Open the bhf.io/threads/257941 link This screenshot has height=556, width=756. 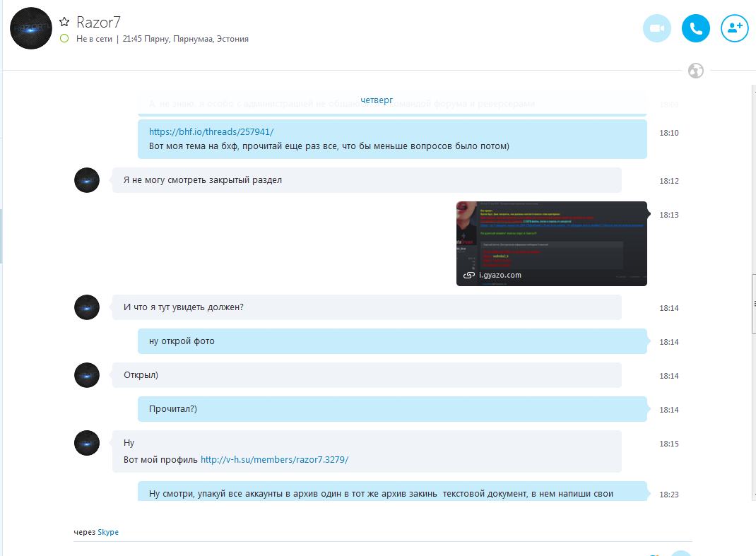[211, 131]
